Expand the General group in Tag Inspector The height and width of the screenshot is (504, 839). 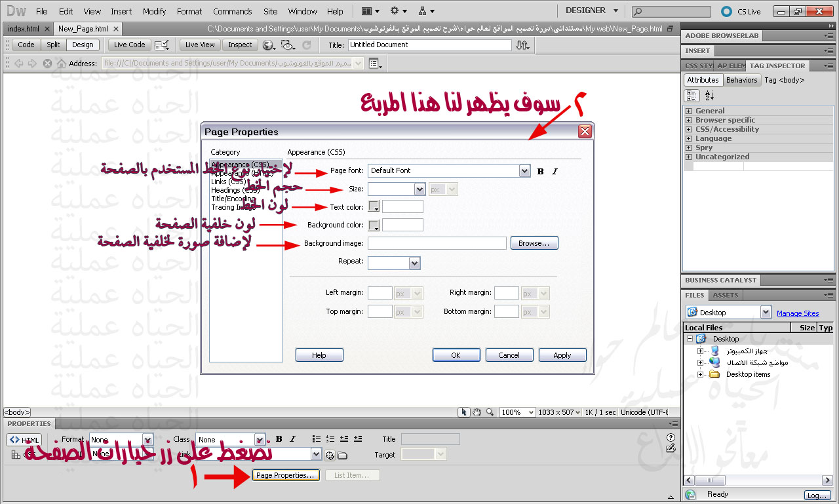pyautogui.click(x=688, y=111)
